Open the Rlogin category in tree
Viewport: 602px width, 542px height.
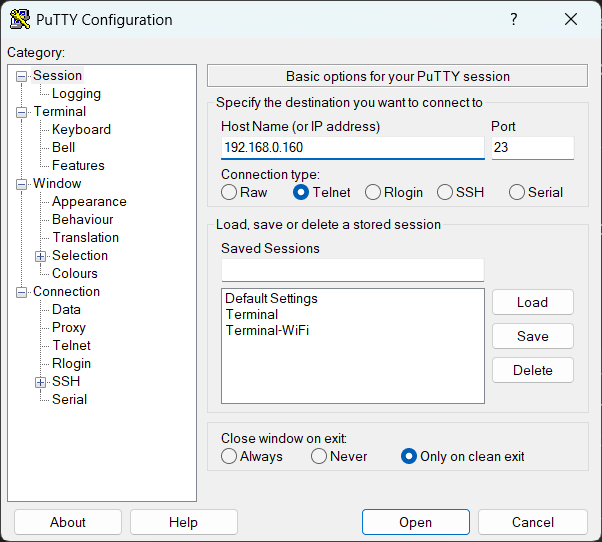coord(71,364)
